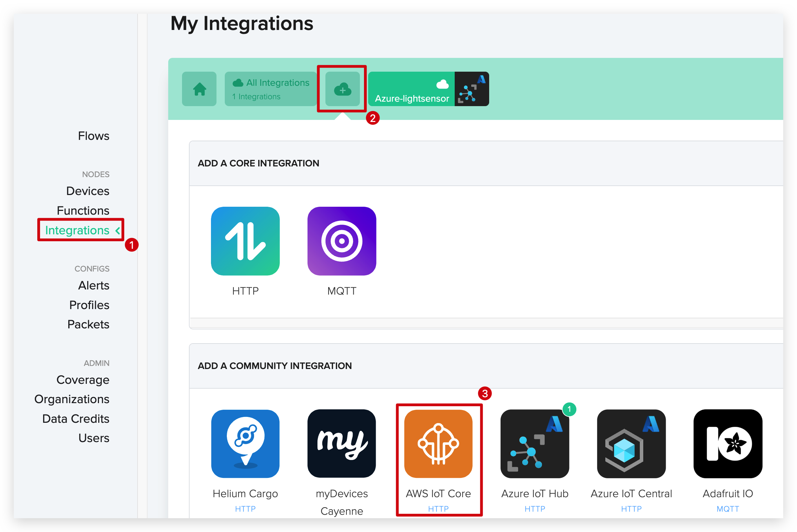
Task: Select the AWS IoT Core integration icon
Action: (438, 443)
